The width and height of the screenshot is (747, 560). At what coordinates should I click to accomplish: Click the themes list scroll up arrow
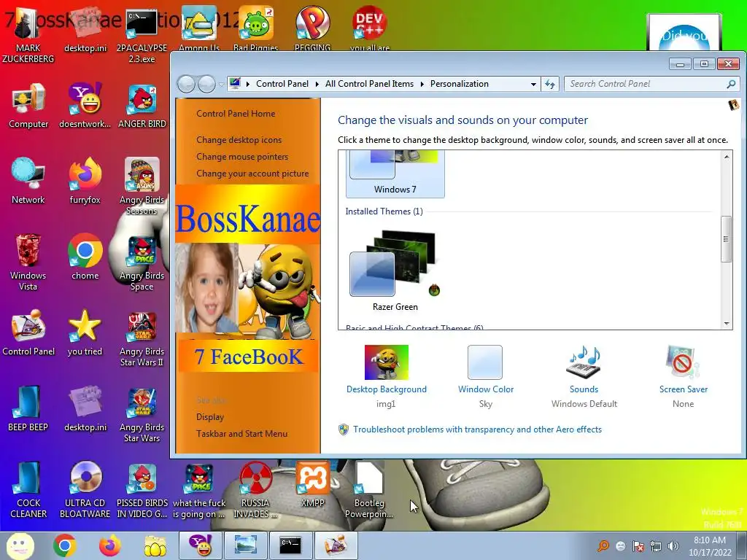pos(726,157)
